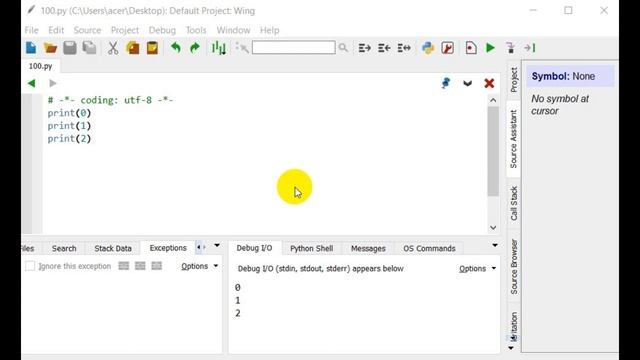
Task: Select the Exceptions tab
Action: [x=168, y=248]
